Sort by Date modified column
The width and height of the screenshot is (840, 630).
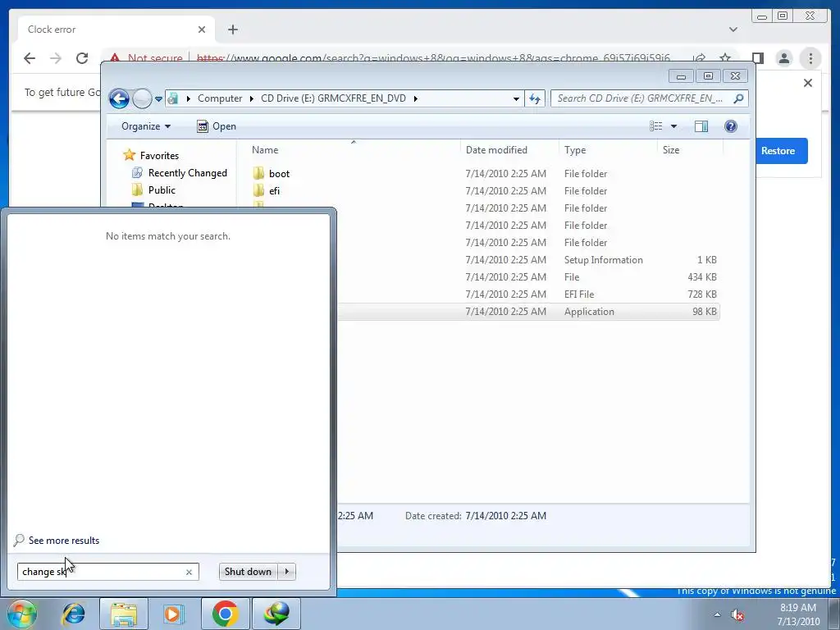[x=509, y=150]
